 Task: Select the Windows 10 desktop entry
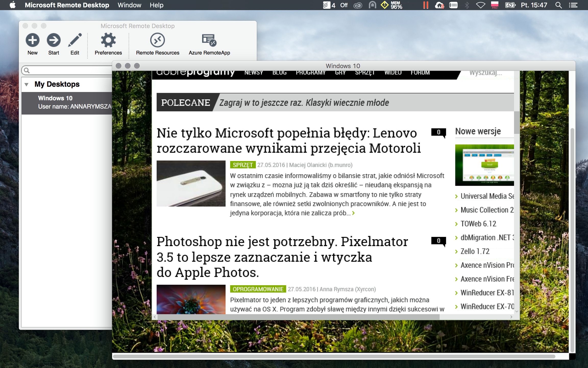67,103
